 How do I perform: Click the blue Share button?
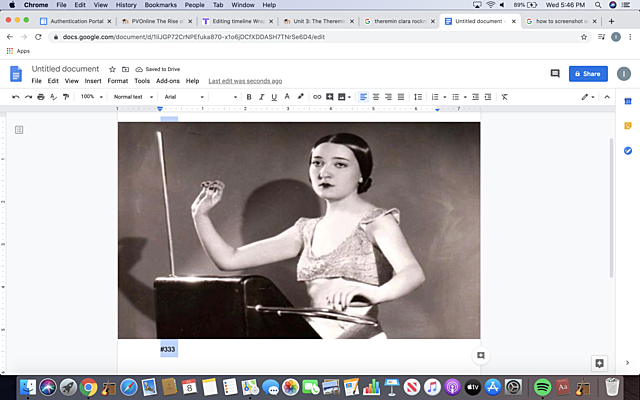click(588, 74)
